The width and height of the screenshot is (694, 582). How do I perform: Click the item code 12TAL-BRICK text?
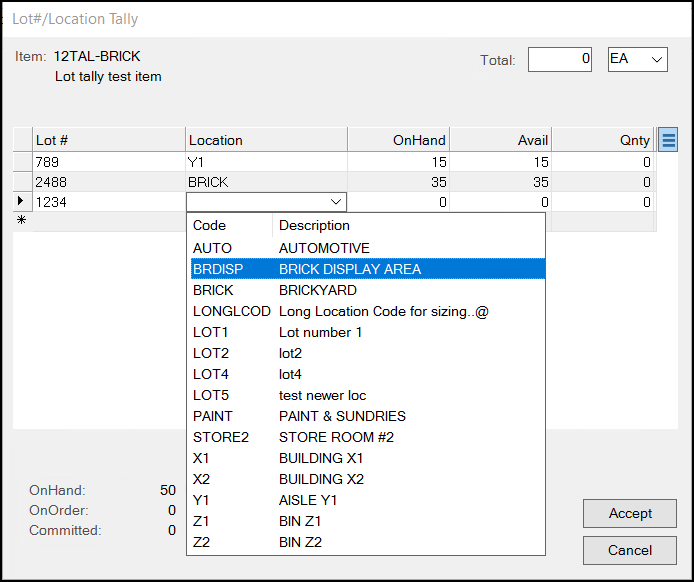pyautogui.click(x=97, y=56)
